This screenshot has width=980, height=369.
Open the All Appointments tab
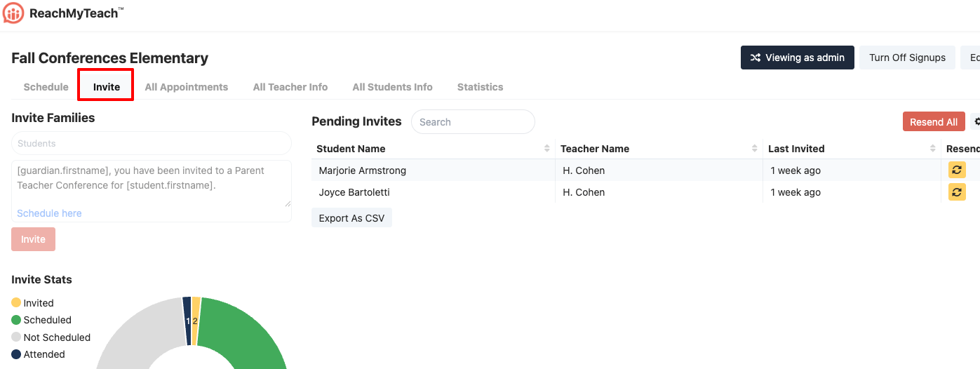[x=186, y=87]
